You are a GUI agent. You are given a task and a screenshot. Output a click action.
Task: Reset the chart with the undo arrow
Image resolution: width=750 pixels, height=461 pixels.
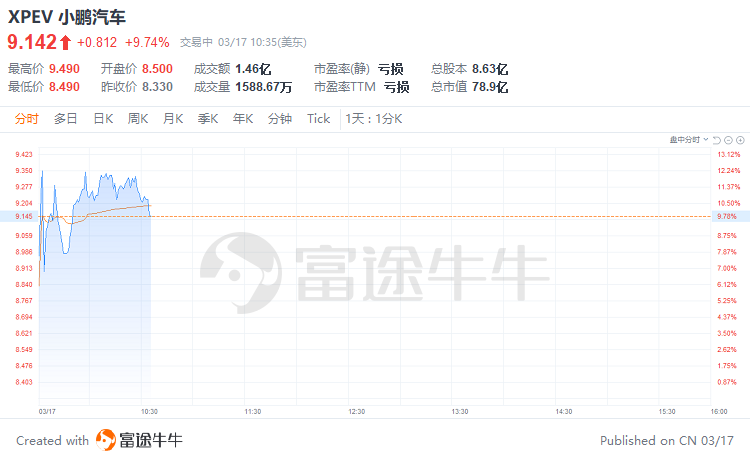717,140
